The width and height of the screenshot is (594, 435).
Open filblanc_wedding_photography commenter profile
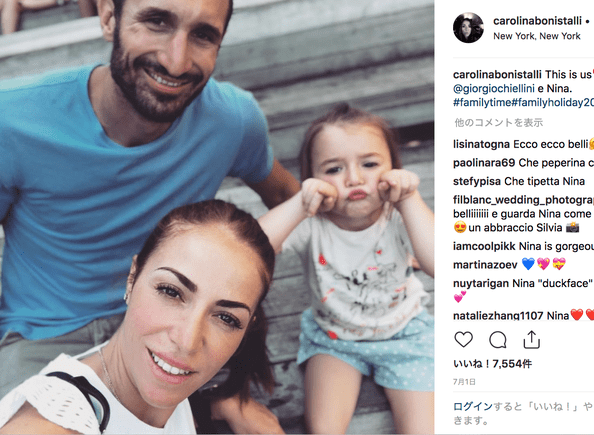524,200
